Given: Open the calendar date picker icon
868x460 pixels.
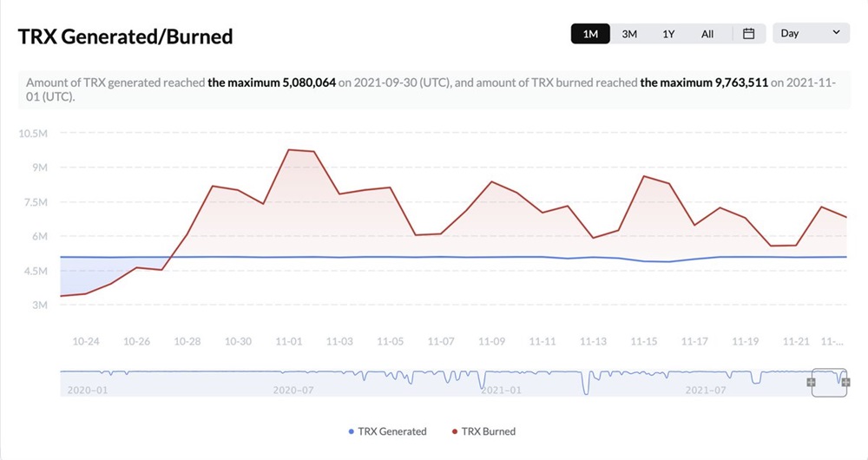Looking at the screenshot, I should tap(748, 34).
